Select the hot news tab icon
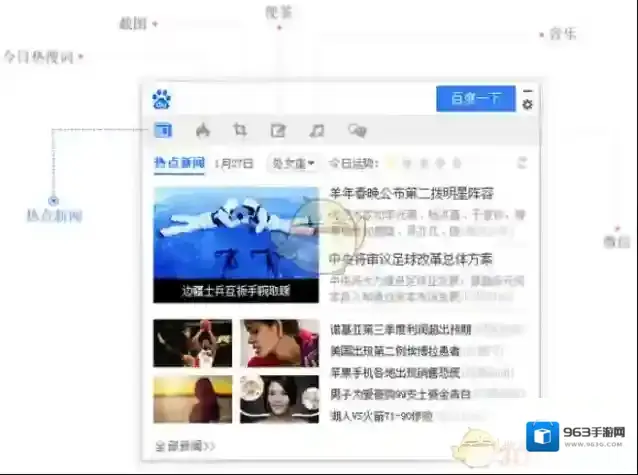This screenshot has height=475, width=638. [163, 130]
